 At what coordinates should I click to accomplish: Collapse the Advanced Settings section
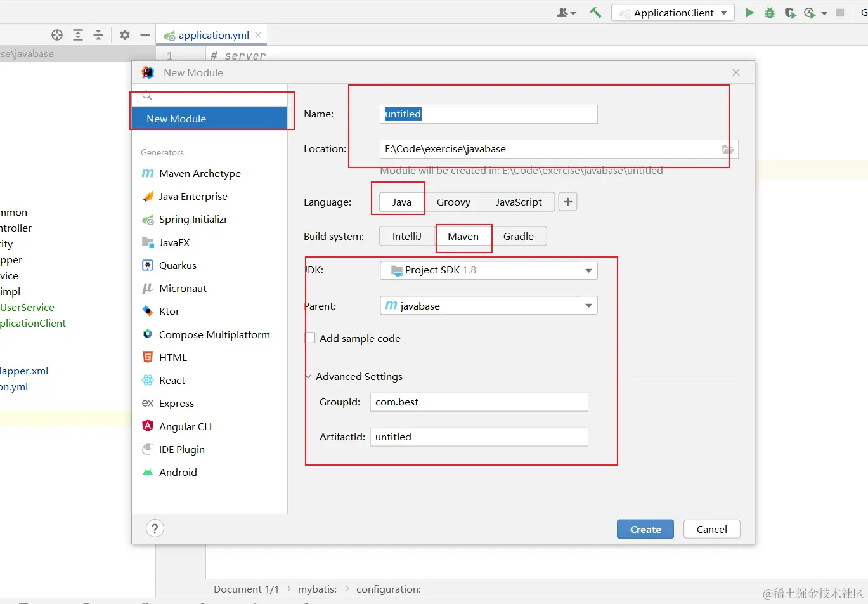coord(309,377)
